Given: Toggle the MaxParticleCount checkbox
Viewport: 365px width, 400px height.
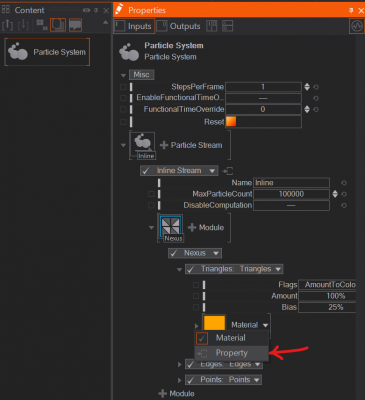Looking at the screenshot, I should pyautogui.click(x=151, y=194).
